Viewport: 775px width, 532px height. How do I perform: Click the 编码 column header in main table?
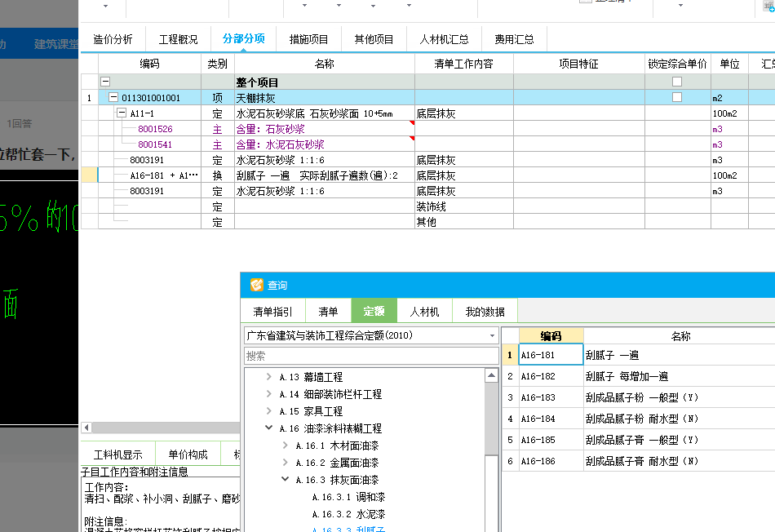click(149, 64)
